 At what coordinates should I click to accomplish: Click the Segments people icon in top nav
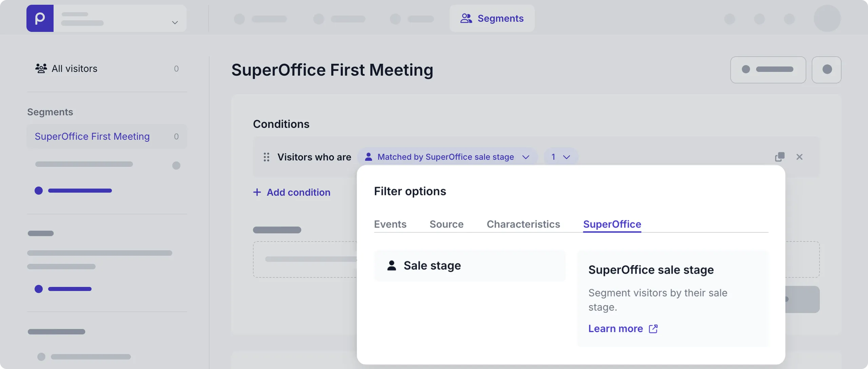[x=466, y=18]
